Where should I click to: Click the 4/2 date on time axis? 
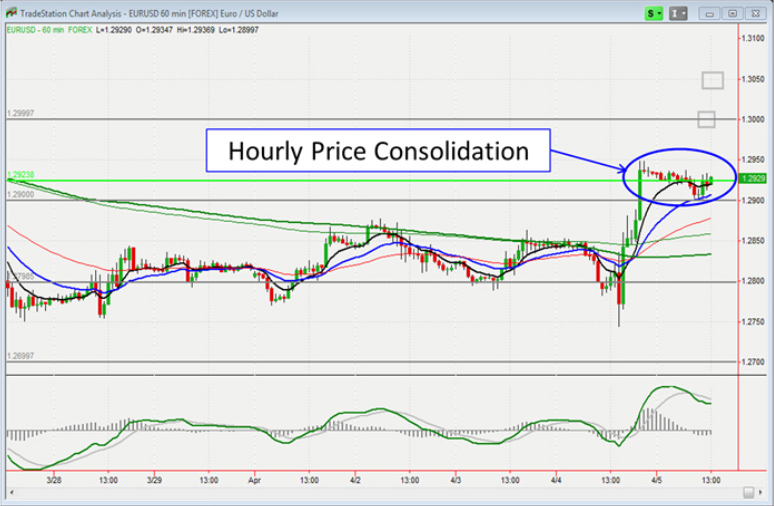pos(355,480)
